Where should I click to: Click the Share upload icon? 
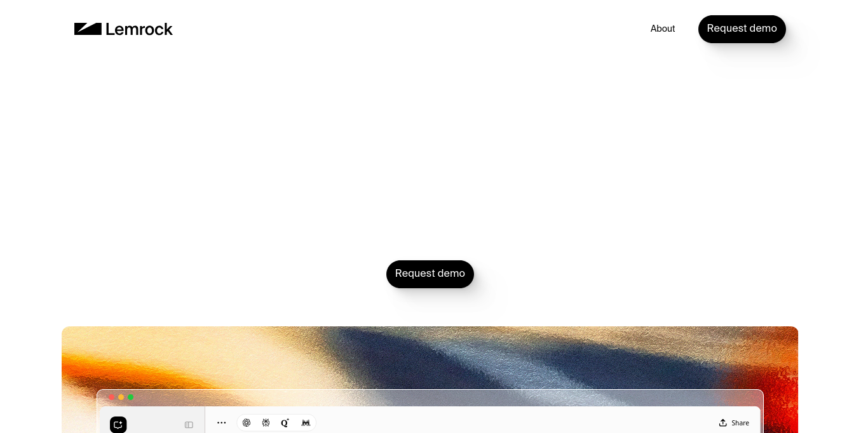[722, 423]
